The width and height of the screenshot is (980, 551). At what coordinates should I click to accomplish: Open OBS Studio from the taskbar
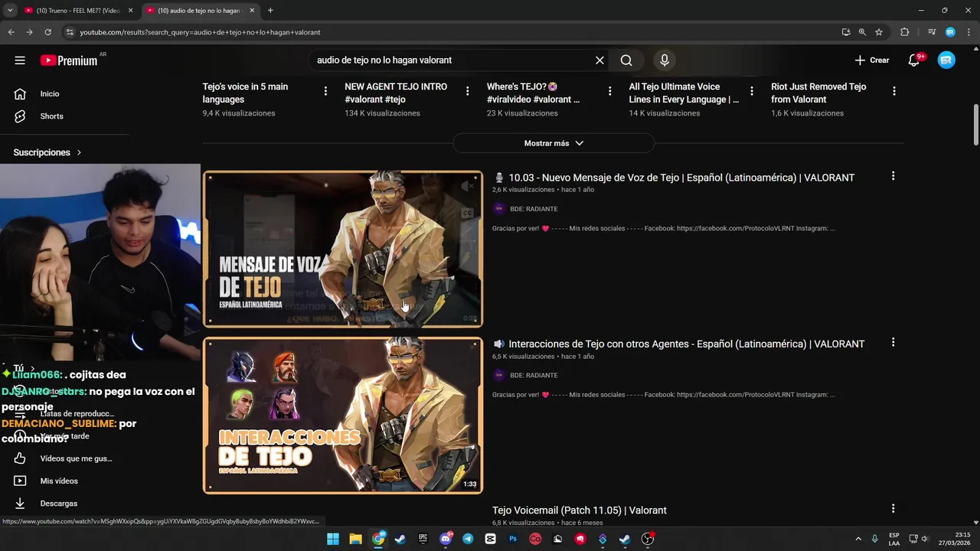pyautogui.click(x=648, y=539)
